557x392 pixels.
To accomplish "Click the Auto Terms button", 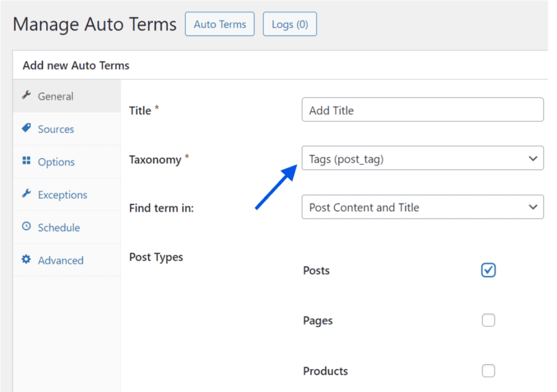I will 219,24.
